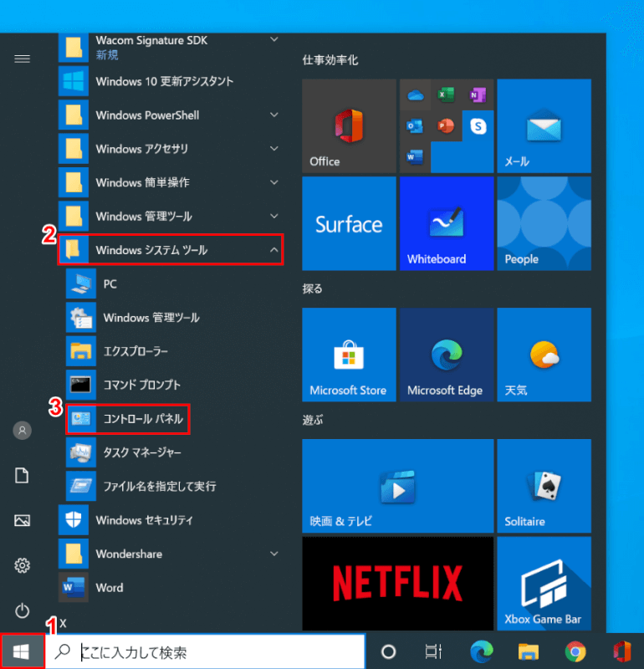644x669 pixels.
Task: Launch the Solitaire tile
Action: pos(544,486)
